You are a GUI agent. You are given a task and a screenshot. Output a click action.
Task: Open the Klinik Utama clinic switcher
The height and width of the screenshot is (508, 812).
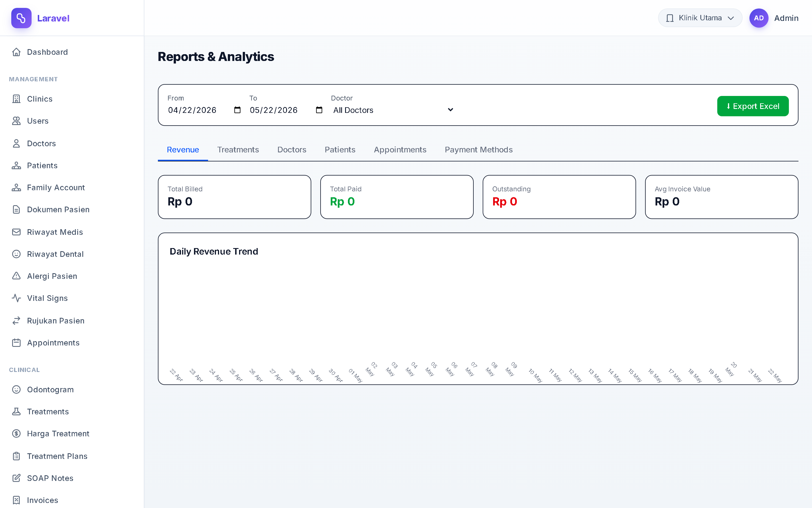click(x=700, y=18)
